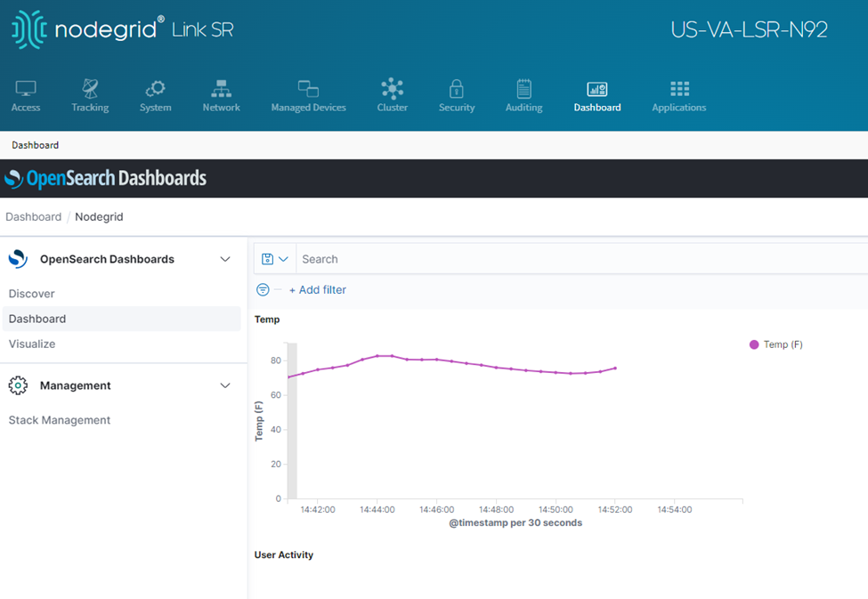Open the Auditing notepad icon

[x=523, y=88]
